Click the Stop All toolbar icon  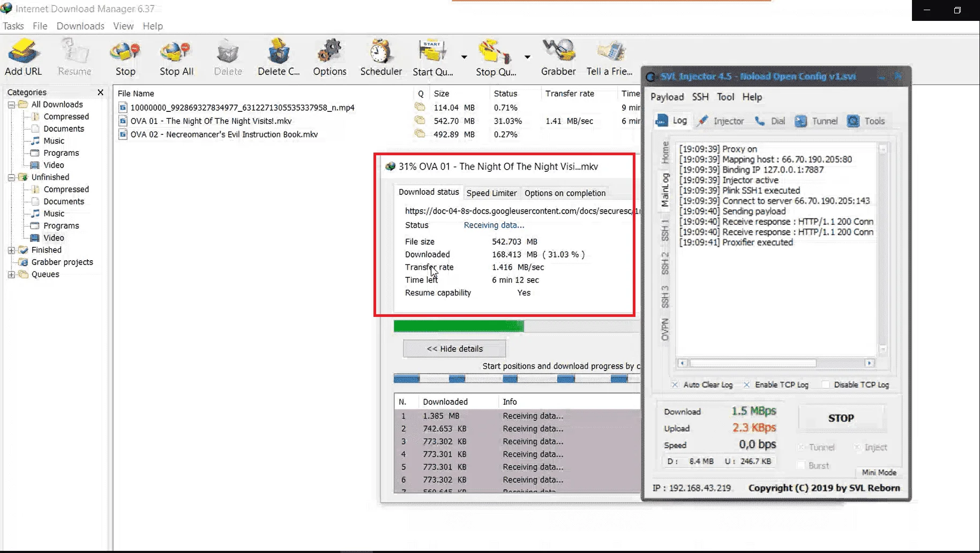[x=176, y=51]
